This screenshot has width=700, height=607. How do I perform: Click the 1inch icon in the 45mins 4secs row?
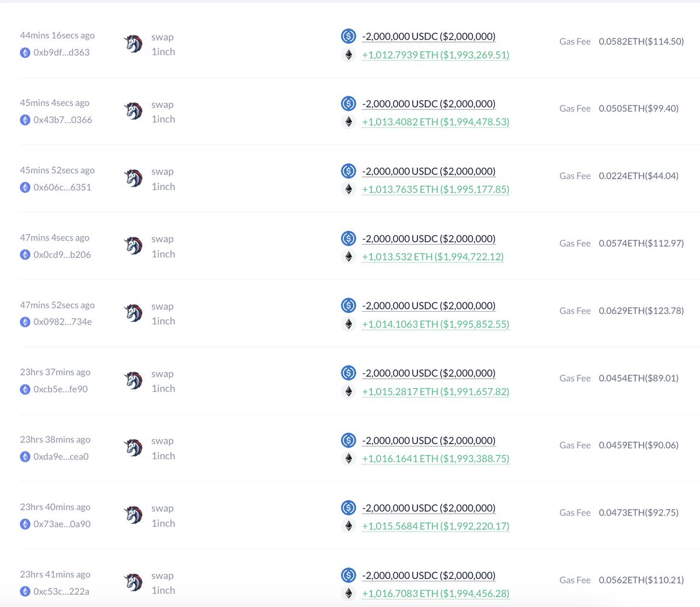[x=133, y=111]
